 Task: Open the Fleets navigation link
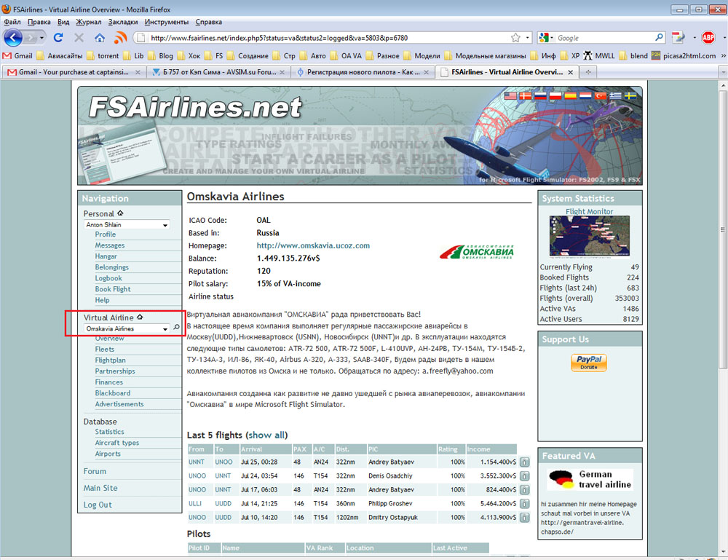(x=104, y=350)
